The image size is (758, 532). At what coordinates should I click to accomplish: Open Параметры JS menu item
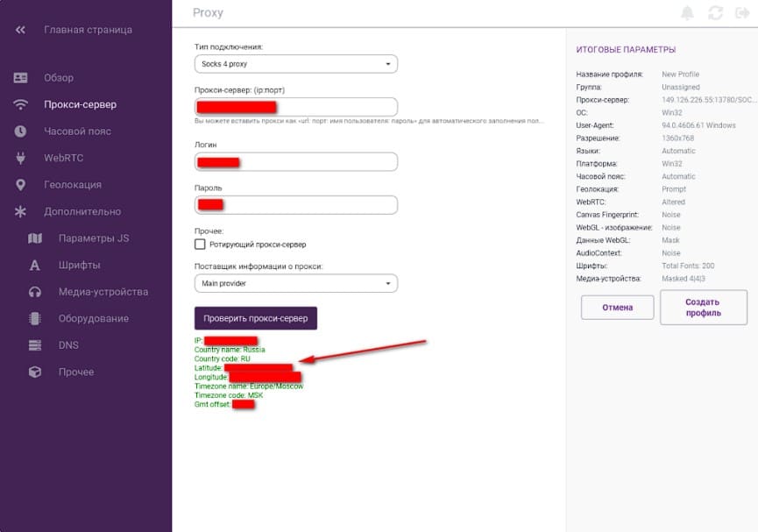94,238
